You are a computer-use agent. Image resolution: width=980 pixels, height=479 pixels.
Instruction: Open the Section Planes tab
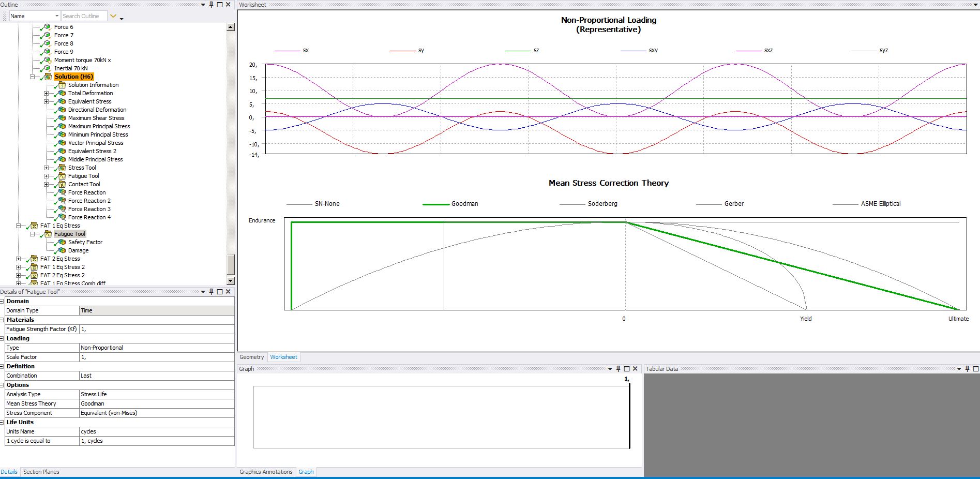click(41, 472)
